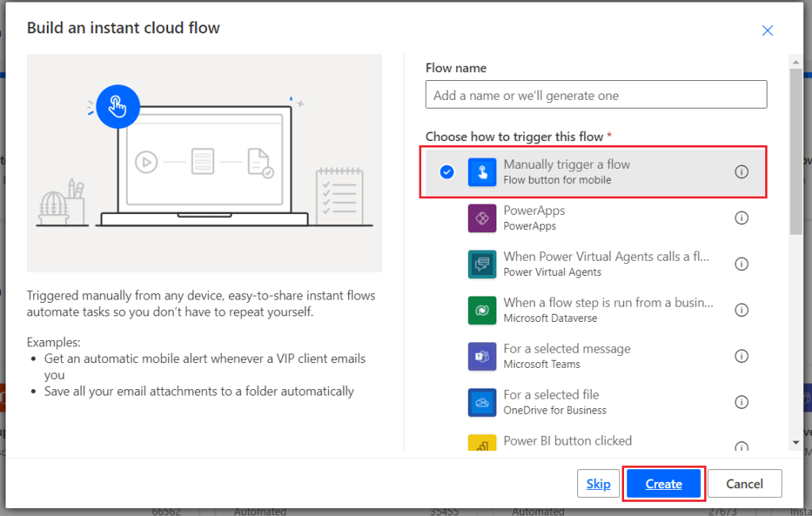The image size is (812, 516).
Task: Click the OneDrive for Business trigger icon
Action: pyautogui.click(x=481, y=402)
